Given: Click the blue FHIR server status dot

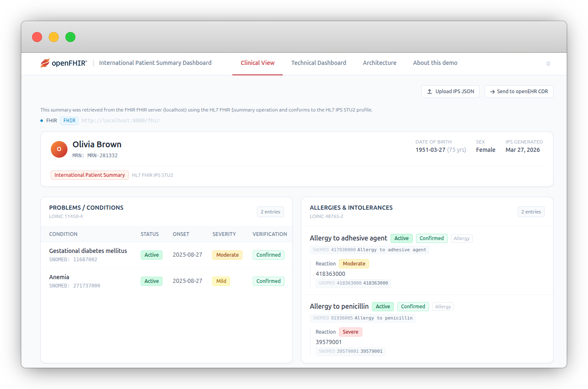Looking at the screenshot, I should (42, 121).
